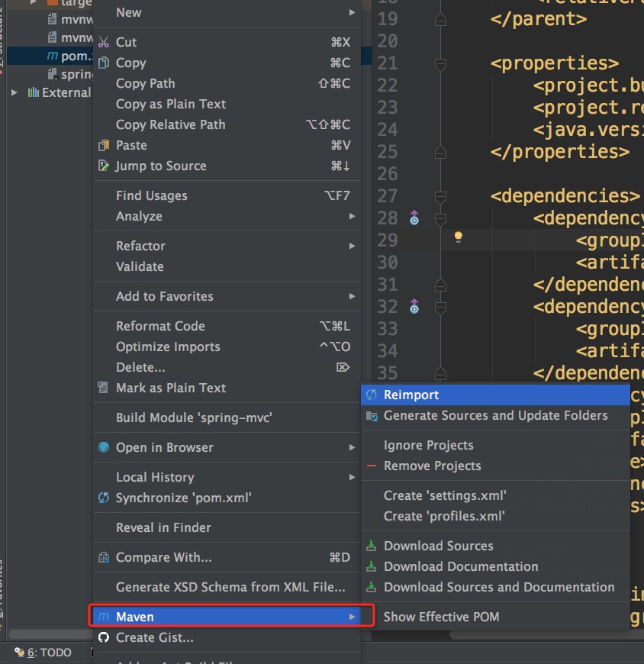The height and width of the screenshot is (664, 644).
Task: Select Generate Sources and Update Folders
Action: (495, 415)
